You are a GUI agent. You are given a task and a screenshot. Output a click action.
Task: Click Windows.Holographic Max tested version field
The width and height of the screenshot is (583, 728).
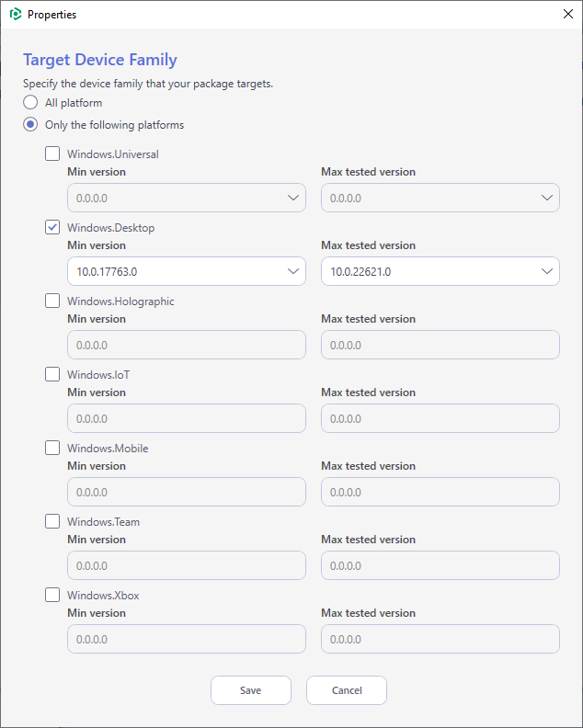440,345
